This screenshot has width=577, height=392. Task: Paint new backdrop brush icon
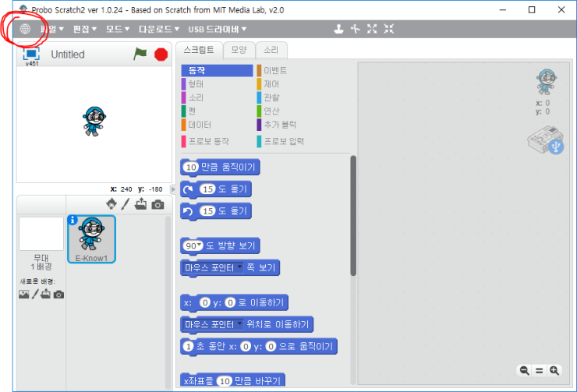coord(35,294)
